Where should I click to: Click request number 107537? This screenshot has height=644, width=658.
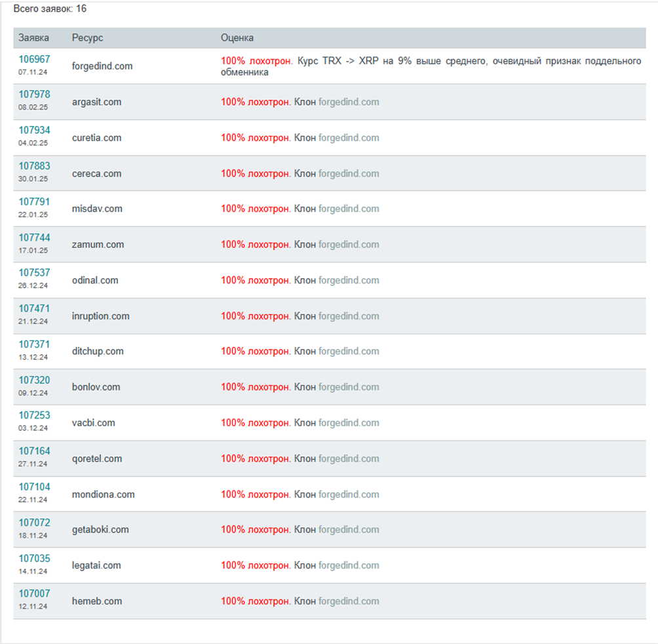34,273
